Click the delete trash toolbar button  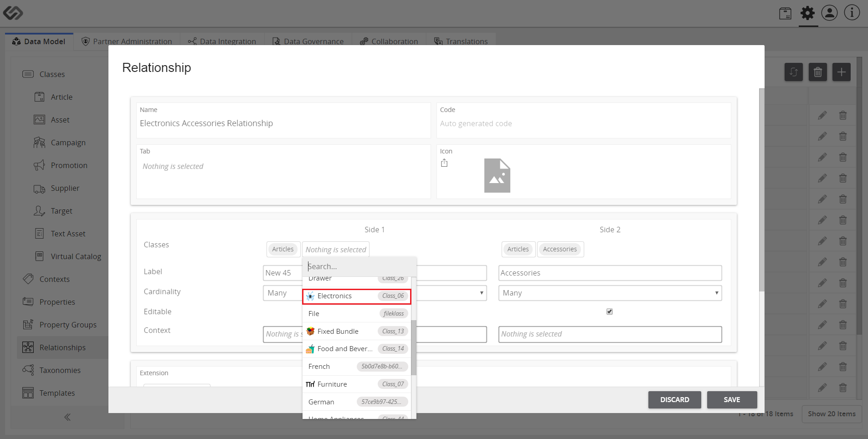817,72
